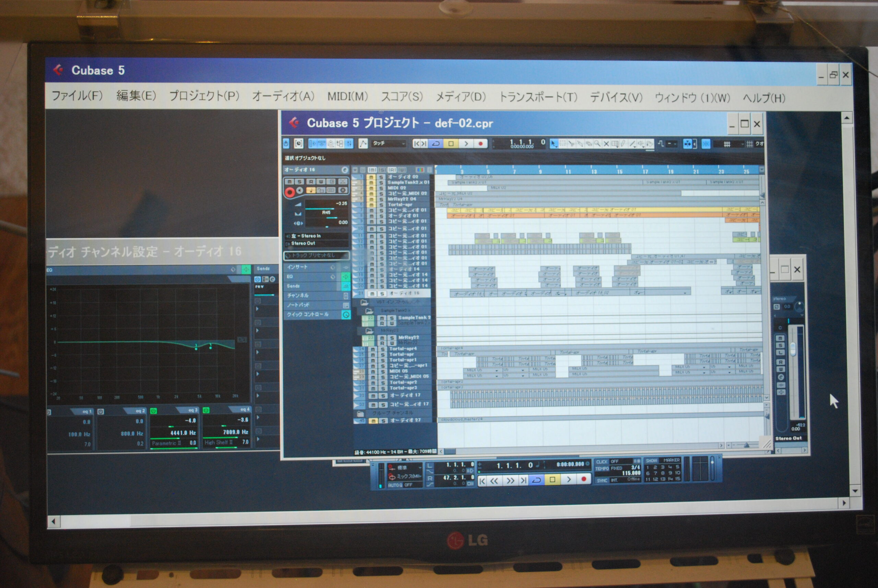Select the Draw pencil tool
The image size is (878, 588).
point(624,144)
